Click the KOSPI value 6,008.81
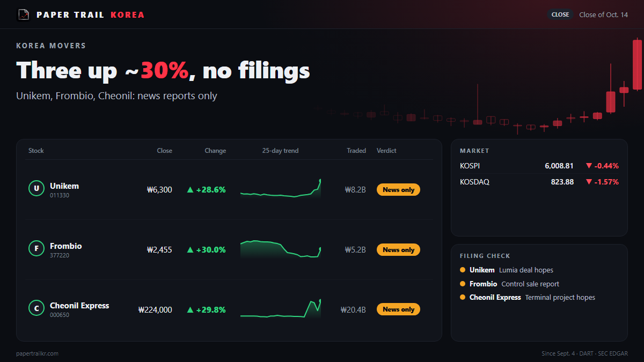The height and width of the screenshot is (362, 644). point(559,166)
